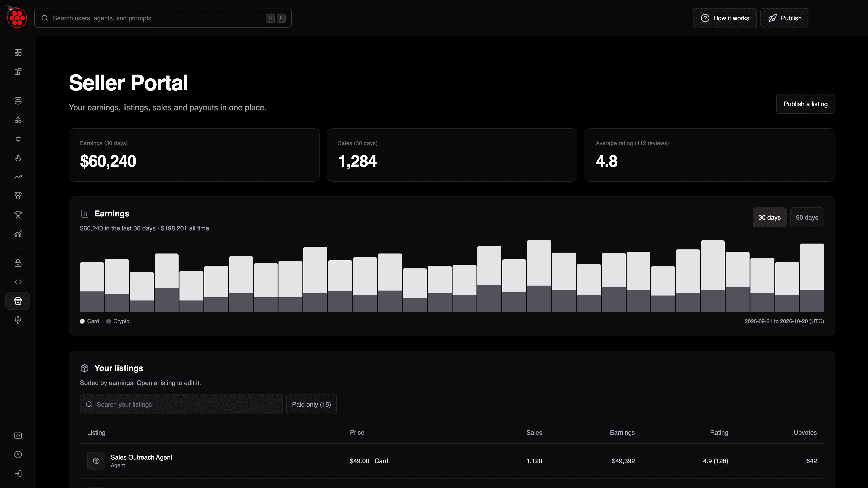Click the Price column header
This screenshot has height=488, width=868.
pos(357,432)
